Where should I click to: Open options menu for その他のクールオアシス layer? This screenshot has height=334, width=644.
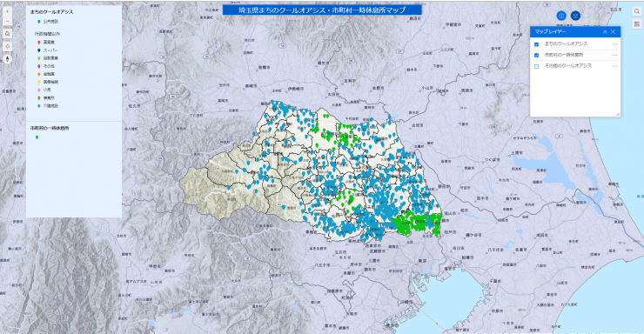(x=614, y=66)
